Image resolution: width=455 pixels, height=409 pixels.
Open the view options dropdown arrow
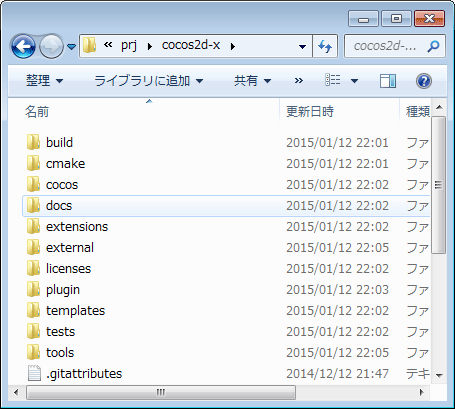(354, 81)
